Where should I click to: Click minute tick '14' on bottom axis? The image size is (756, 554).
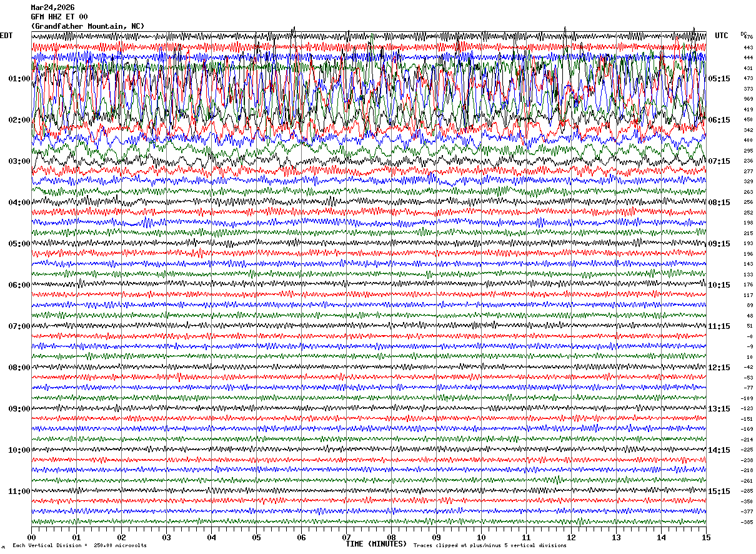pyautogui.click(x=661, y=537)
